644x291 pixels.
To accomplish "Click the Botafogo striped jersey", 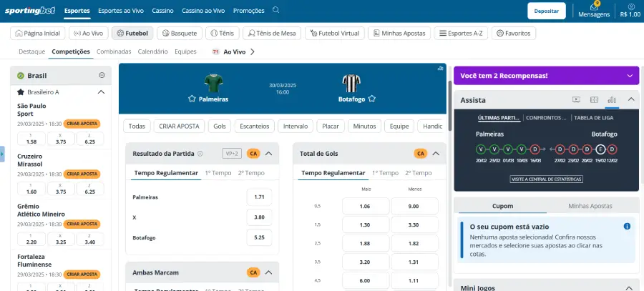I will point(351,84).
